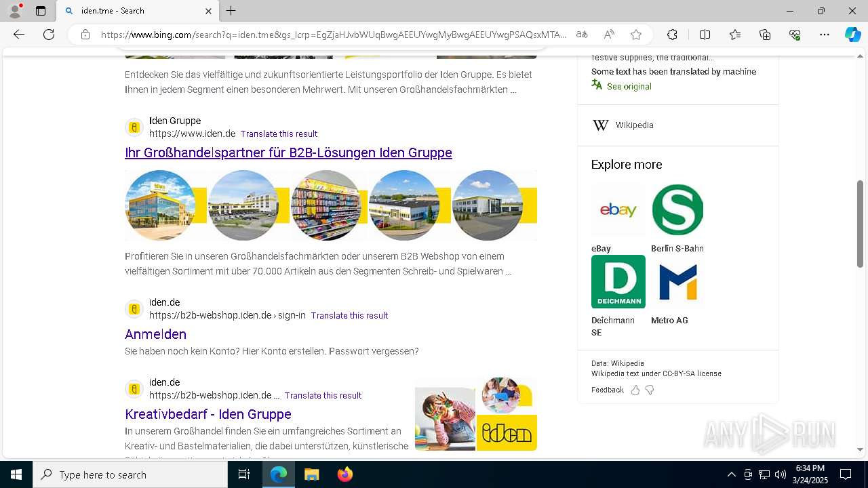This screenshot has height=488, width=868.
Task: Switch to Microsoft Edge on taskbar
Action: [279, 474]
